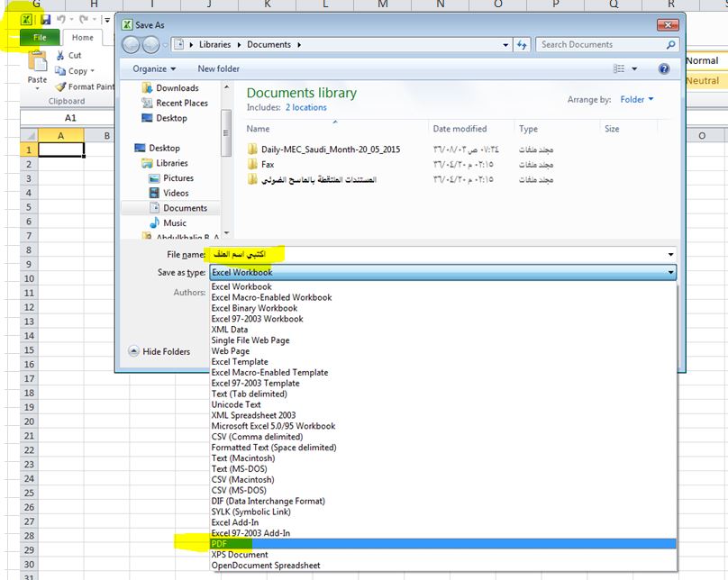728x580 pixels.
Task: Click the Copy icon in Clipboard group
Action: [60, 71]
